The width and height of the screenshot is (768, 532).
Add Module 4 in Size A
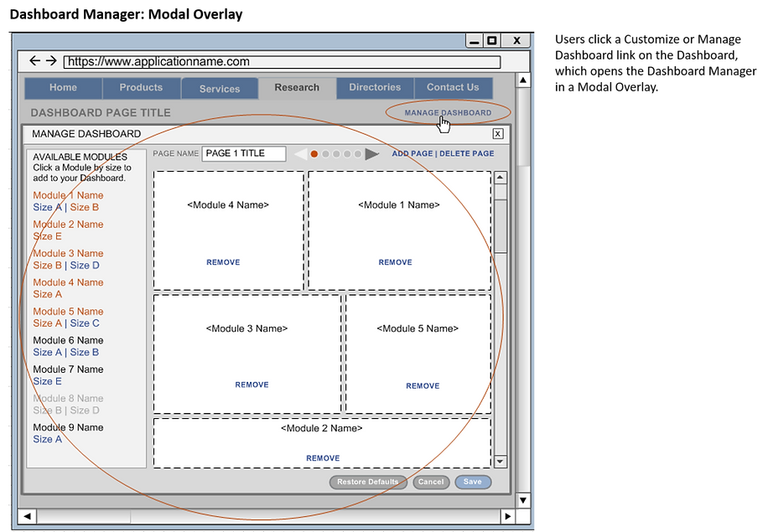(48, 294)
